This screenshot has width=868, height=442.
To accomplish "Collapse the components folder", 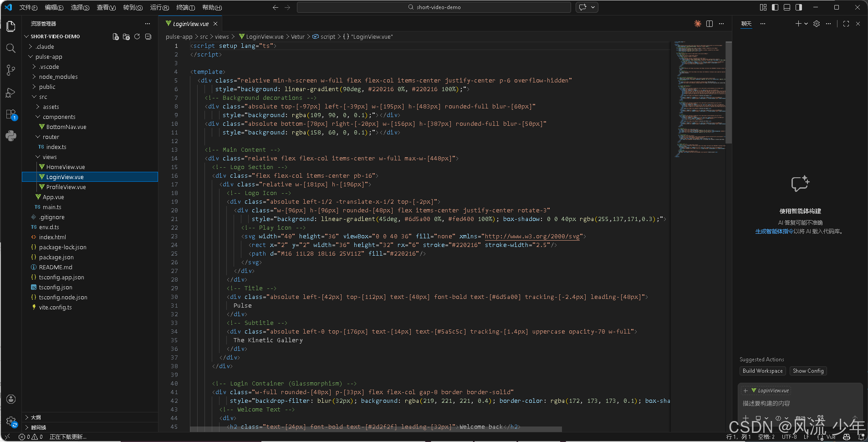I will pos(90,117).
